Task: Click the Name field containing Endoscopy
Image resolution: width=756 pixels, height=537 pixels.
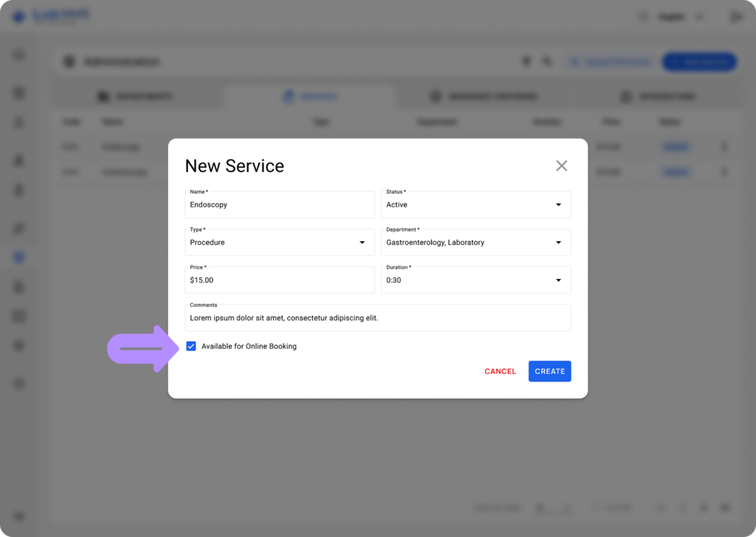Action: [280, 204]
